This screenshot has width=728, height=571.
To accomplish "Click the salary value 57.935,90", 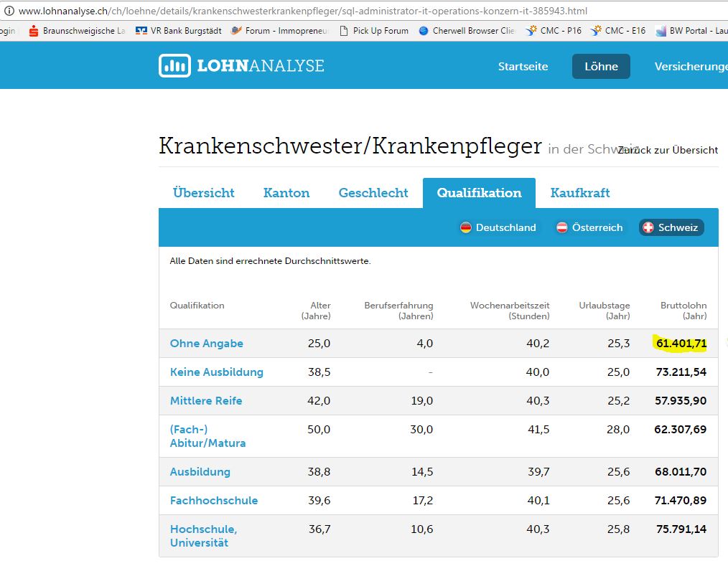I will 681,401.
